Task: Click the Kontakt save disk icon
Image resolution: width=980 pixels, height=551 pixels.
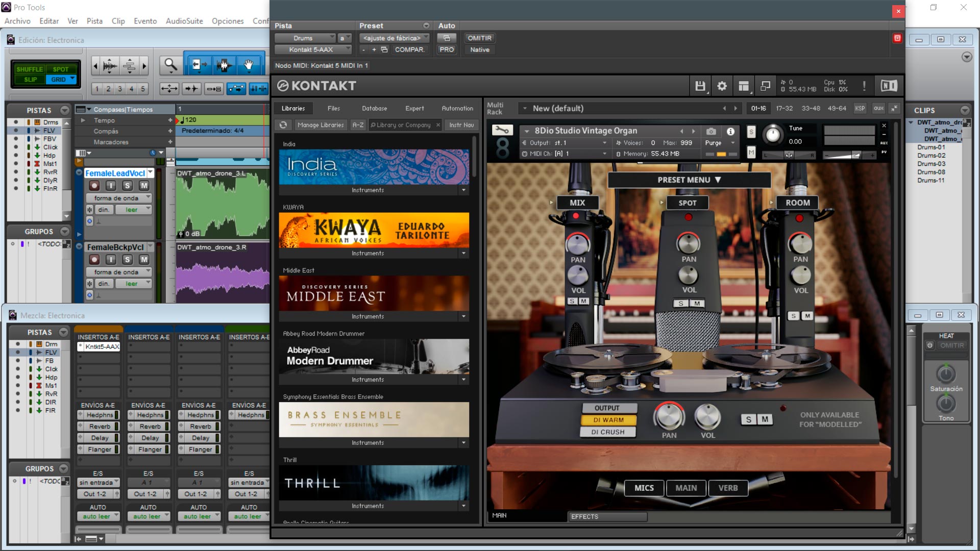Action: tap(700, 86)
